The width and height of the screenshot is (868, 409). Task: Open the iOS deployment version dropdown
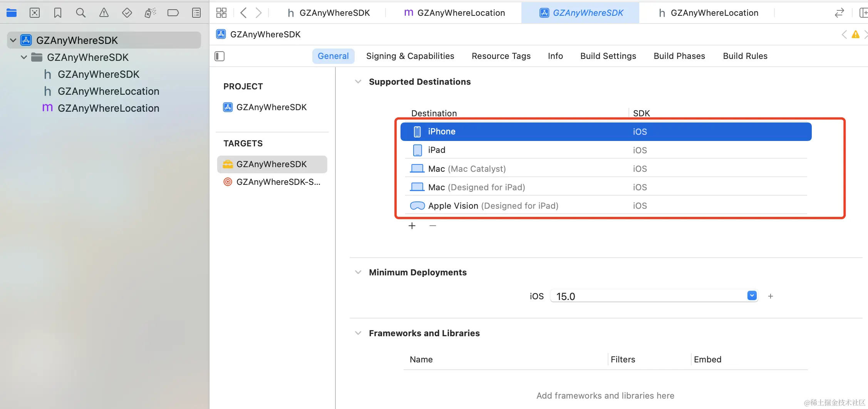pos(752,296)
